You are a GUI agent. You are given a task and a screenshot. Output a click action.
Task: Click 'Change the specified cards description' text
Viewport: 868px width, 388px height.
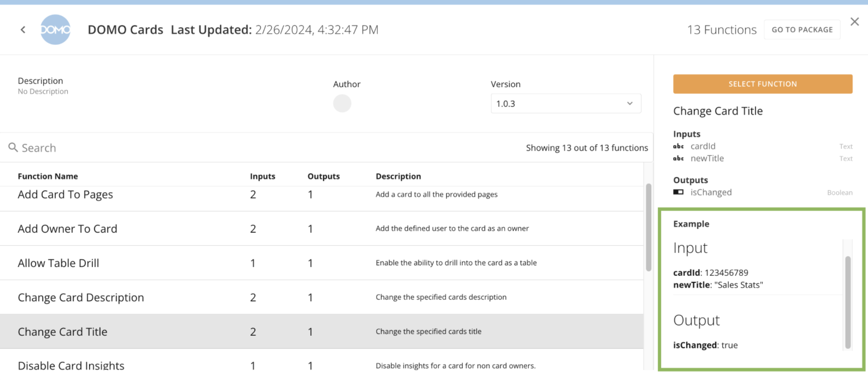click(x=441, y=297)
